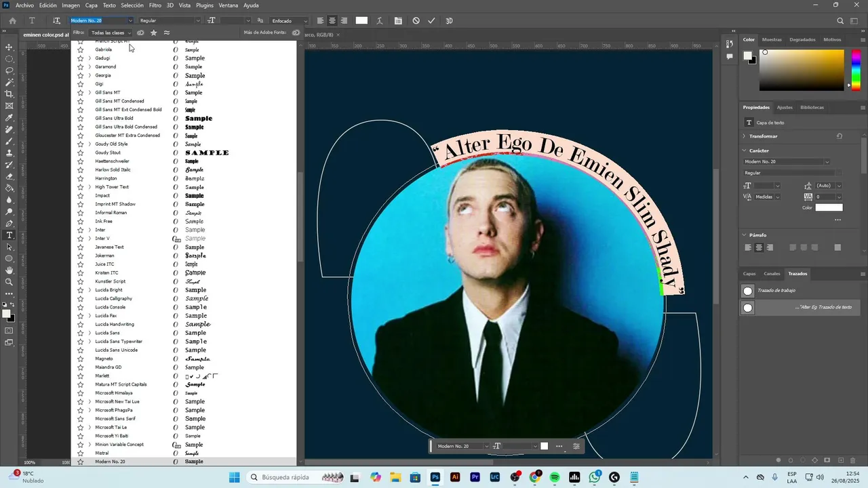Screen dimensions: 868x488
Task: Cancel current text edits
Action: (x=416, y=20)
